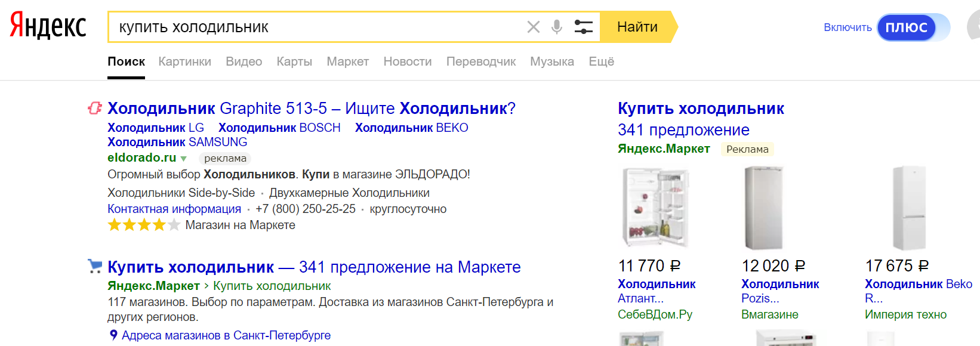
Task: Follow the Холодильник LG sitelink
Action: tap(156, 128)
